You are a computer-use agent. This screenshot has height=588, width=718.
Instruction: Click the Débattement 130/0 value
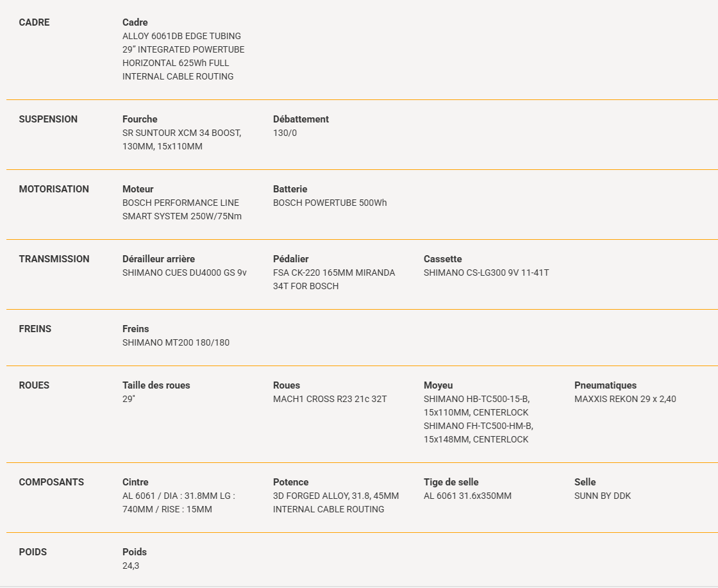pyautogui.click(x=285, y=133)
